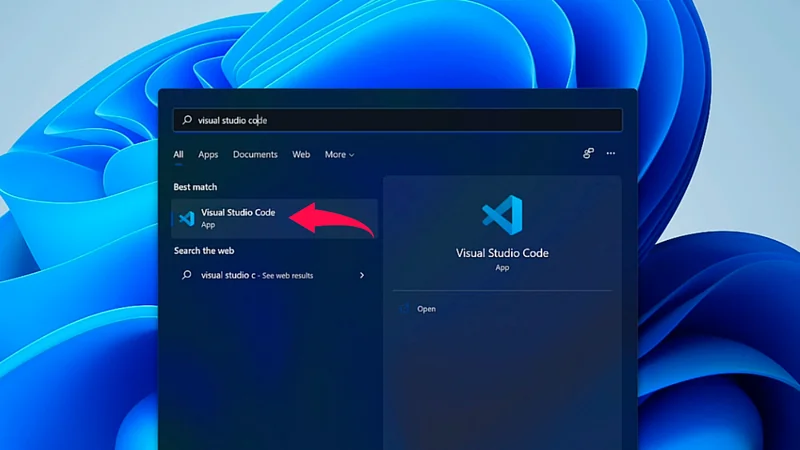The height and width of the screenshot is (450, 800).
Task: Switch to the Documents tab
Action: click(255, 155)
